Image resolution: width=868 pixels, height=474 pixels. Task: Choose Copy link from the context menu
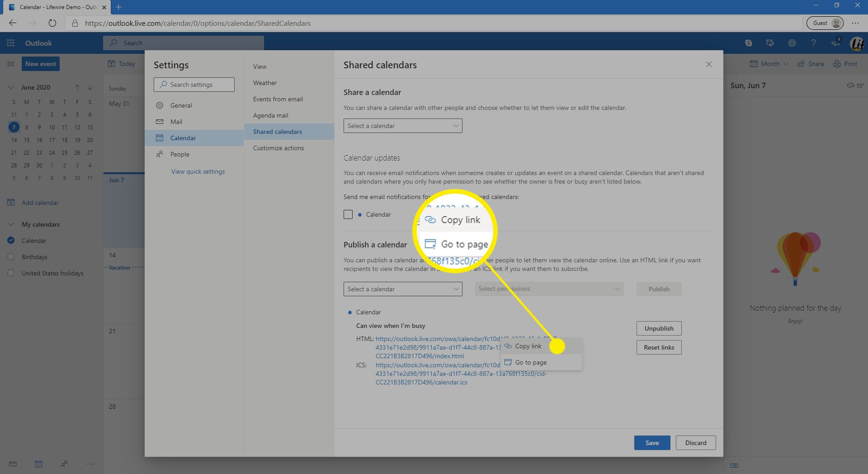click(x=542, y=346)
